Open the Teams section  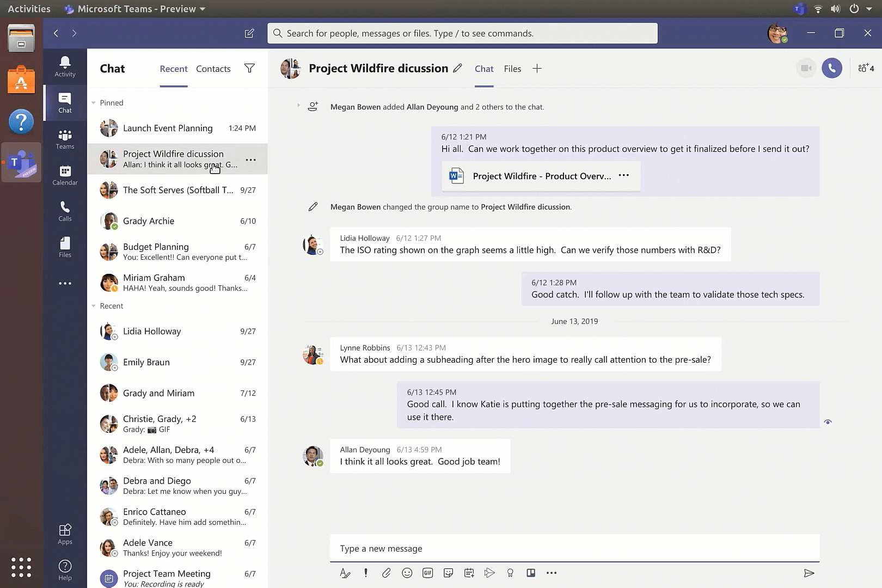tap(65, 139)
